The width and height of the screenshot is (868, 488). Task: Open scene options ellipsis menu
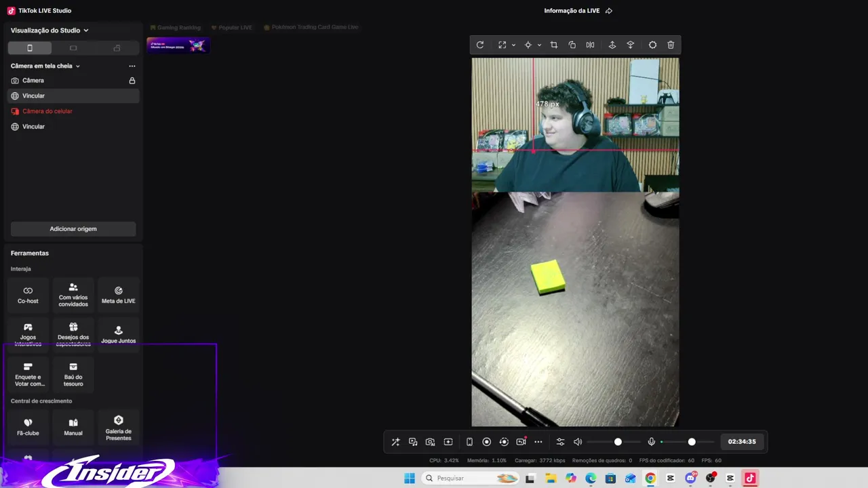(132, 66)
